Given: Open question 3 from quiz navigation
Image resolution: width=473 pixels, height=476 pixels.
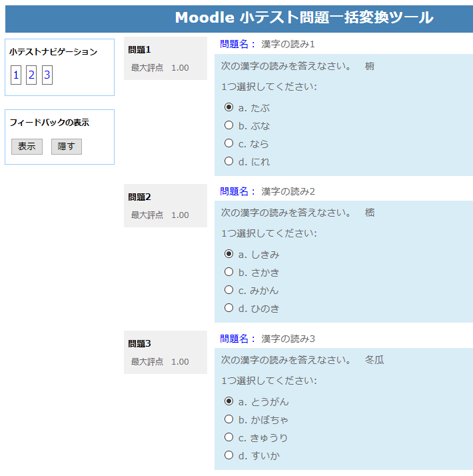Looking at the screenshot, I should [47, 75].
